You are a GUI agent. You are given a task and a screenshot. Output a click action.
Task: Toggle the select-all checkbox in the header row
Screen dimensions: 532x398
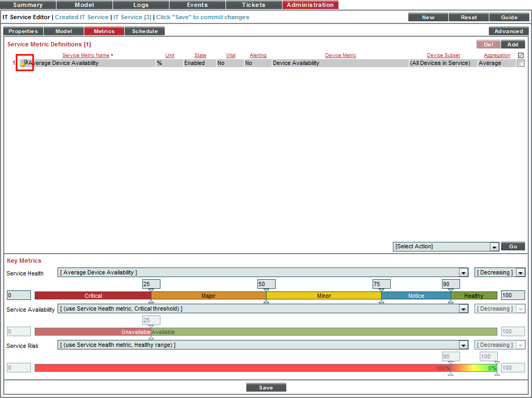521,55
